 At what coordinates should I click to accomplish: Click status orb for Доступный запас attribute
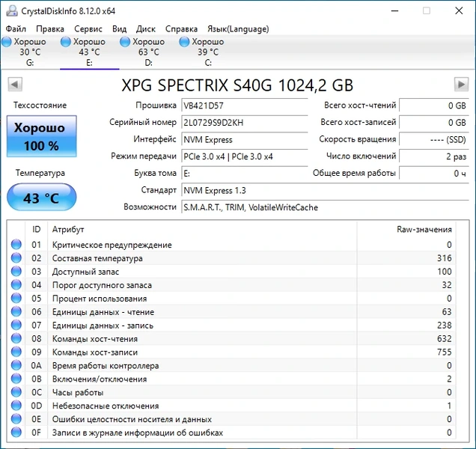pyautogui.click(x=16, y=272)
